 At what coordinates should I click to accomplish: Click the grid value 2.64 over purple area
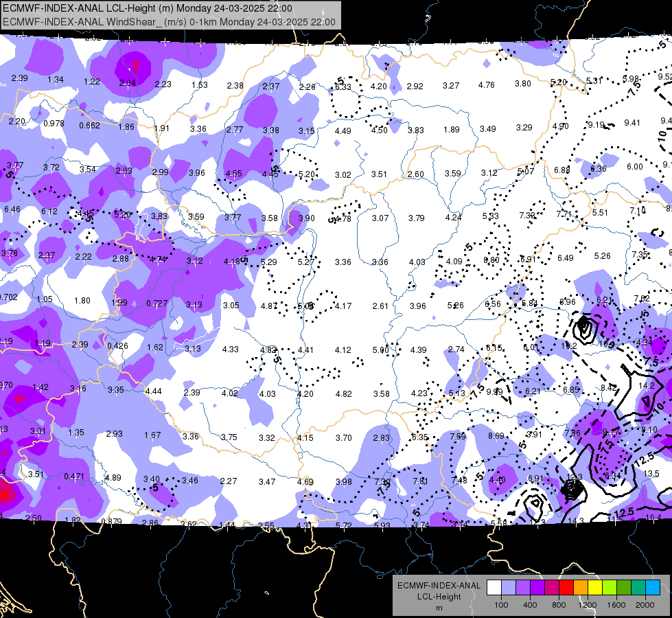click(x=128, y=83)
